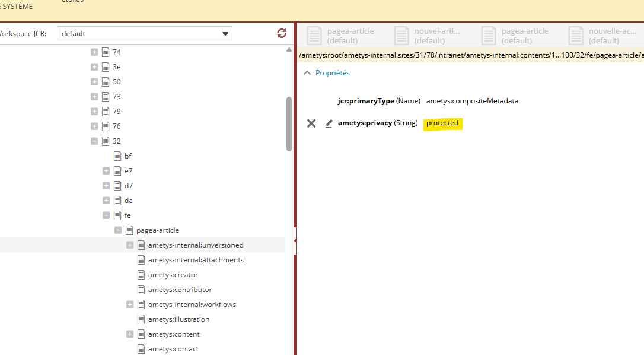Expand the ametys-internal:workflows node
644x355 pixels.
point(130,305)
